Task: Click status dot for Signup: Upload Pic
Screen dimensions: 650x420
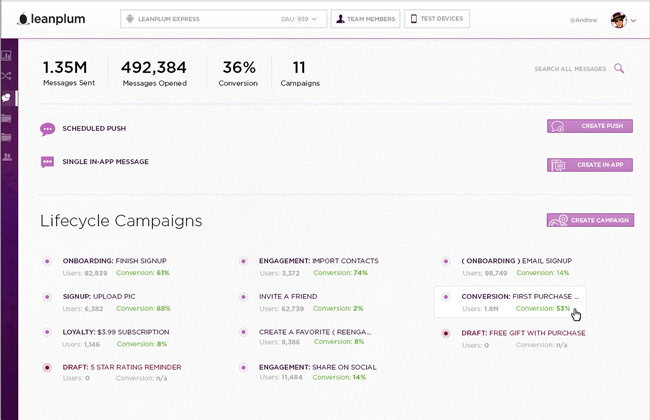Action: (47, 297)
